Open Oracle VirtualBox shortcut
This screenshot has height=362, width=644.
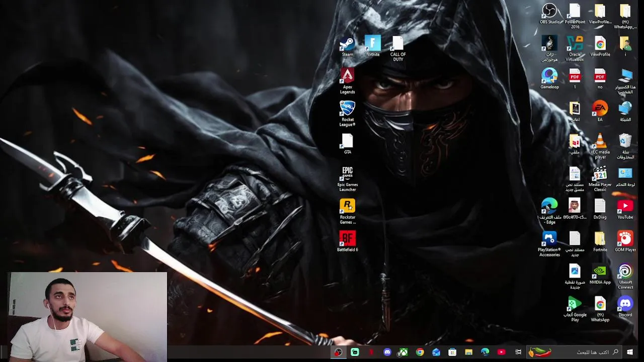coord(575,49)
